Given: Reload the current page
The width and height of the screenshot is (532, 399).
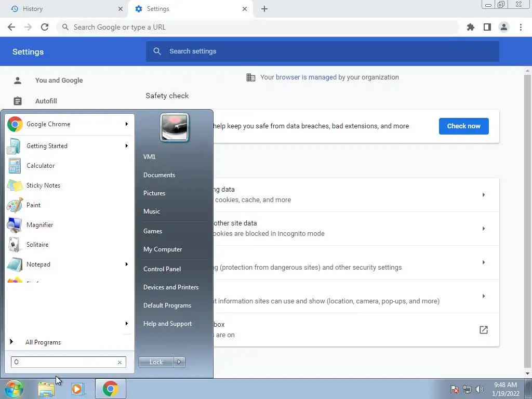Looking at the screenshot, I should (x=45, y=27).
